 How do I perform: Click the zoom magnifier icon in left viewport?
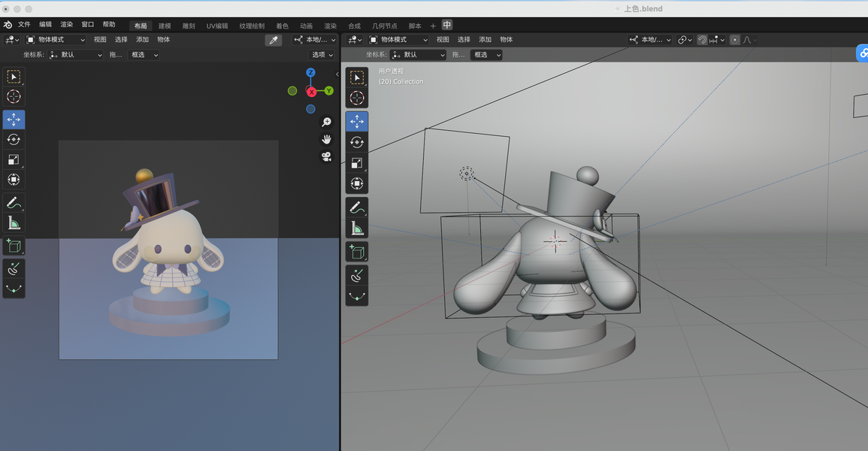(327, 122)
